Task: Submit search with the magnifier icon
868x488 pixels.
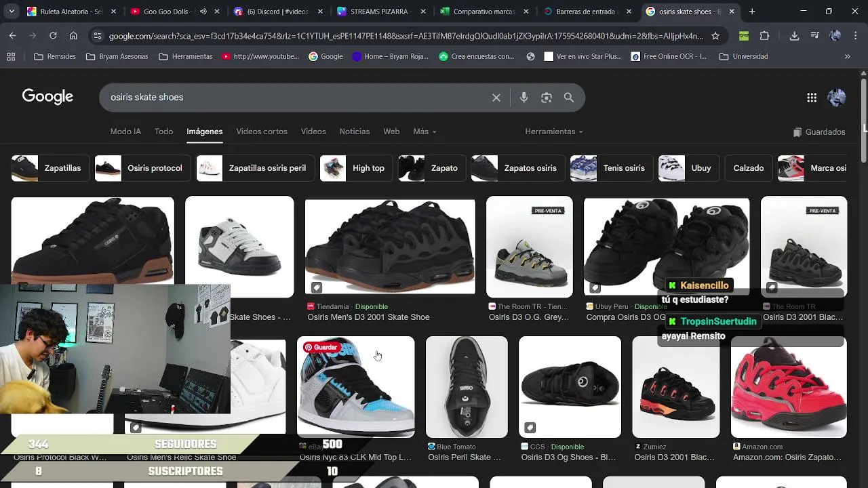Action: pyautogui.click(x=569, y=98)
